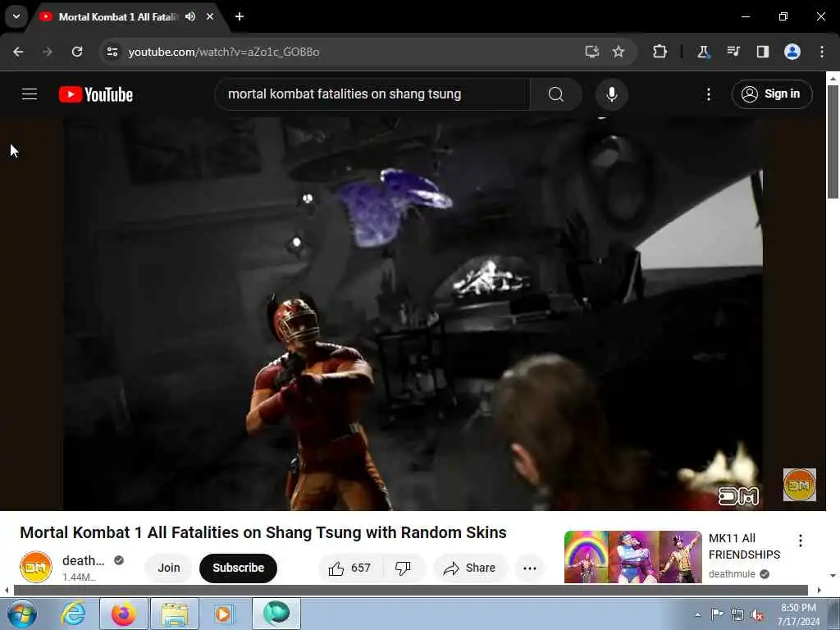Click the search magnifier button

coord(556,94)
